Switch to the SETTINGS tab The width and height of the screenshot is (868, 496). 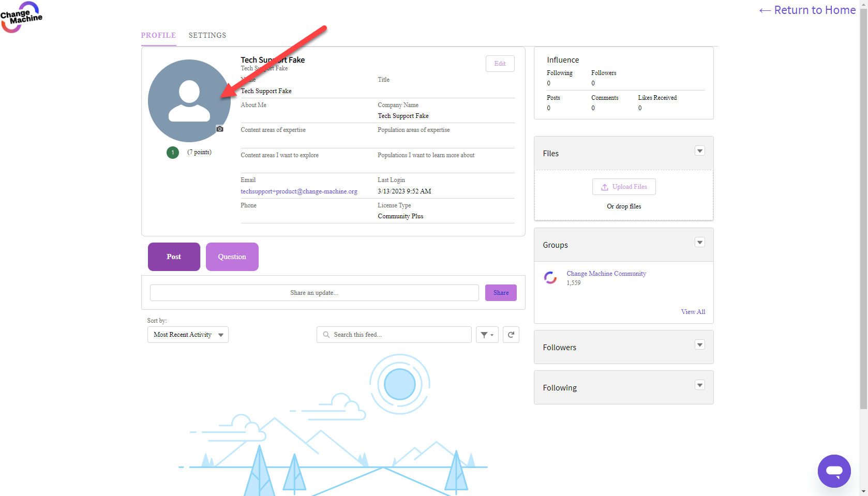[207, 35]
